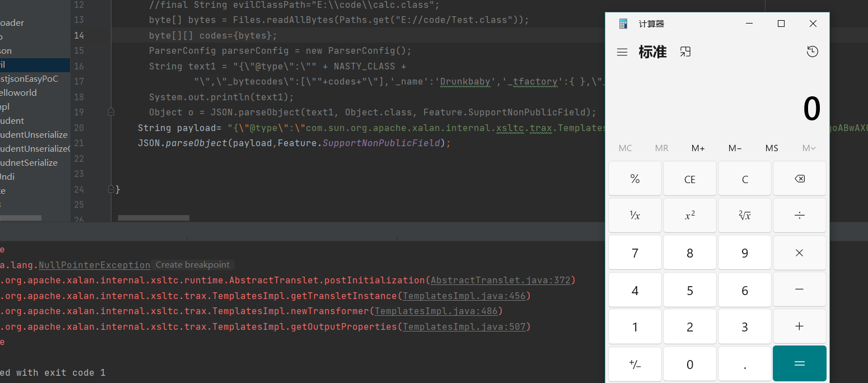
Task: Toggle sign with the +/- key
Action: point(635,364)
